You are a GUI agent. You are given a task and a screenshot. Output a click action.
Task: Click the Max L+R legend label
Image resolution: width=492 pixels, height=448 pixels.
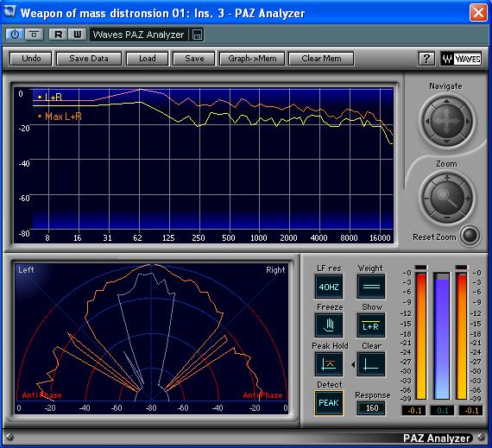click(x=60, y=117)
